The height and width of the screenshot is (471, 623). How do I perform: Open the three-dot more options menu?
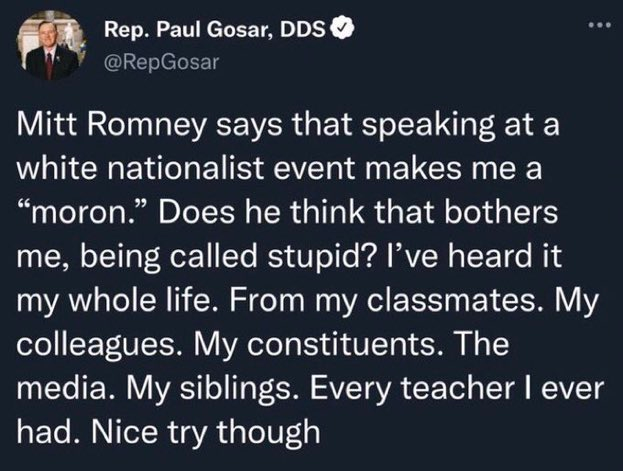point(600,25)
